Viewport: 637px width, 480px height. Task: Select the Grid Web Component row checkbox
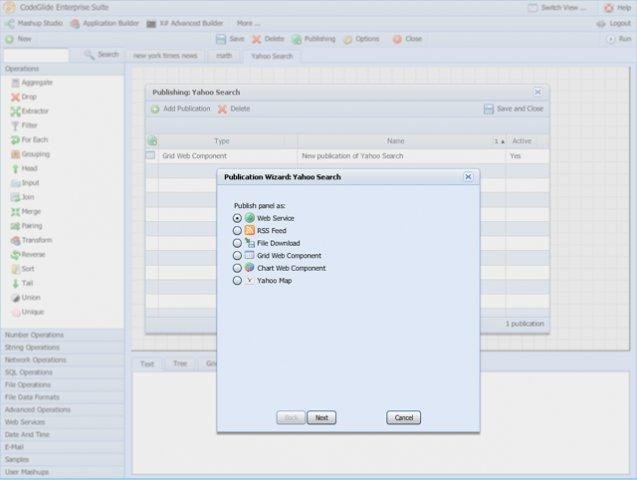151,156
